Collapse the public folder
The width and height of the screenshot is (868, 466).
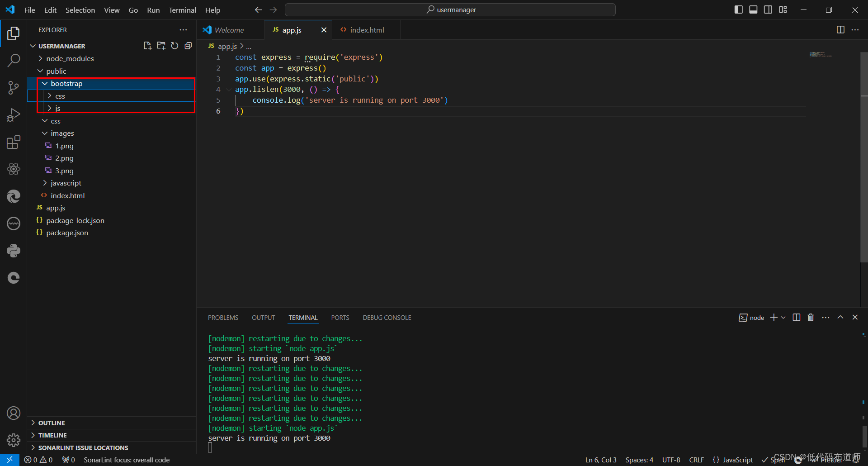(111, 71)
